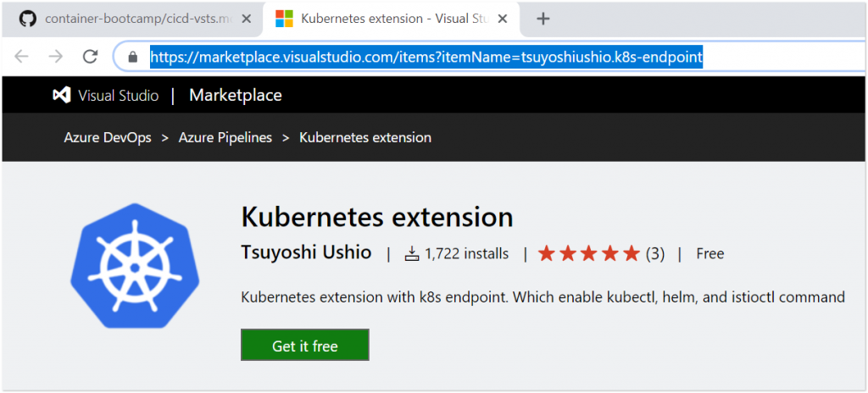
Task: Open the Azure DevOps breadcrumb link
Action: coord(108,137)
